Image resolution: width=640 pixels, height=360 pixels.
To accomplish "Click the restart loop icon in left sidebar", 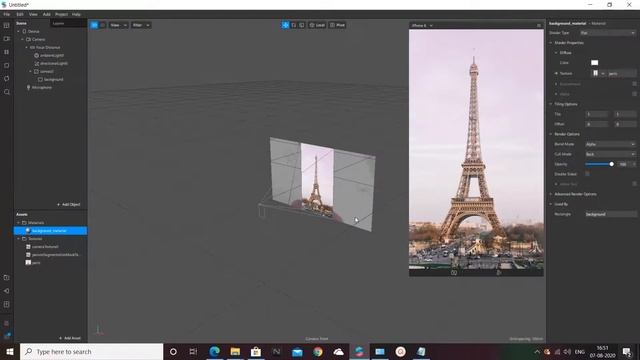I will 7,78.
